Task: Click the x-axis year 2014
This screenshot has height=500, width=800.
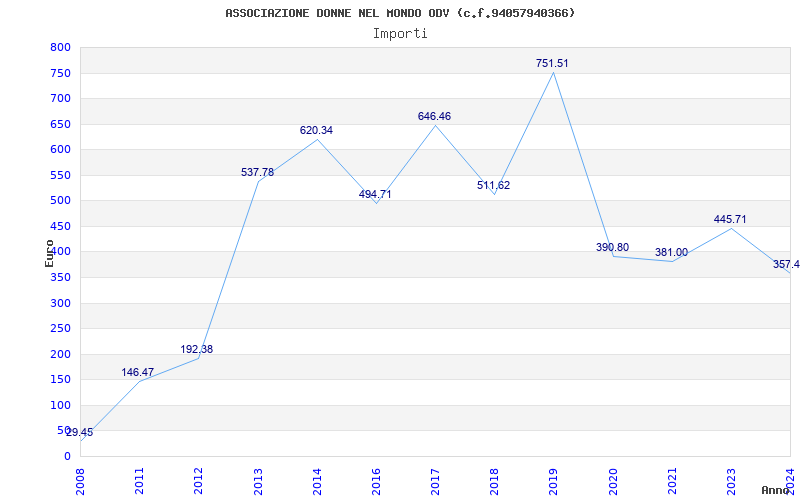Action: [x=317, y=481]
